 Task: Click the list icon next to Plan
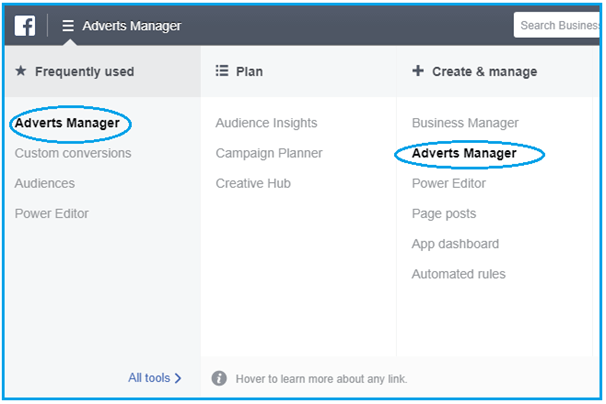point(222,71)
